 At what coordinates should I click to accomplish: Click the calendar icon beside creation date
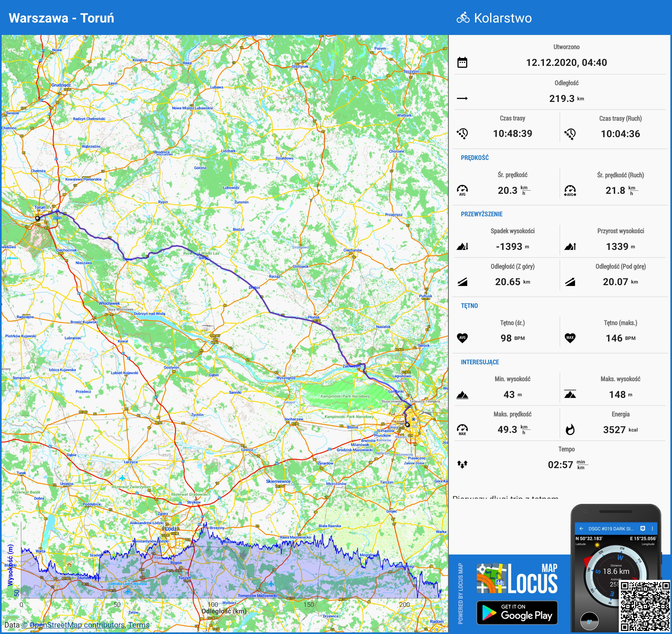pos(462,63)
